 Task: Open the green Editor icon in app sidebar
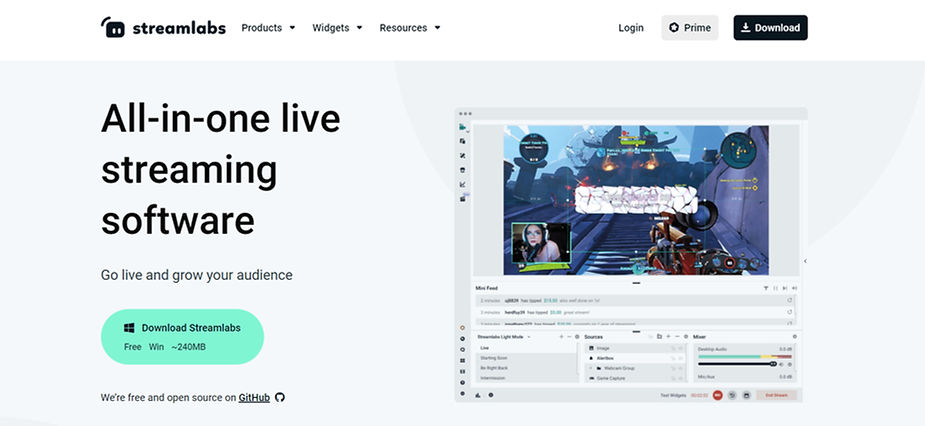click(462, 127)
